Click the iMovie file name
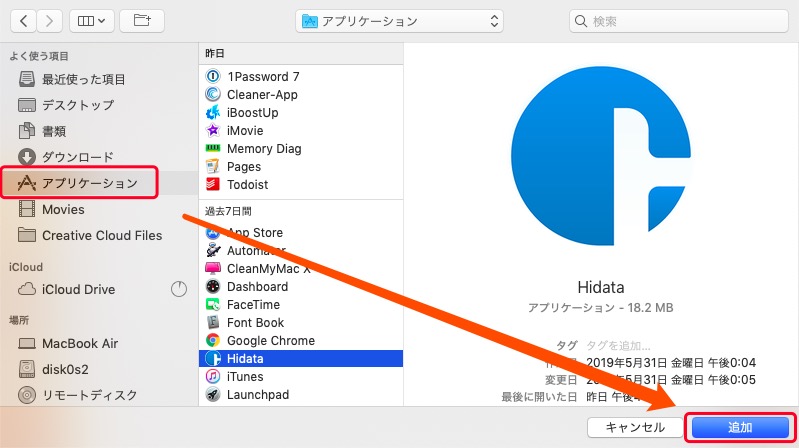The height and width of the screenshot is (448, 799). pos(245,130)
